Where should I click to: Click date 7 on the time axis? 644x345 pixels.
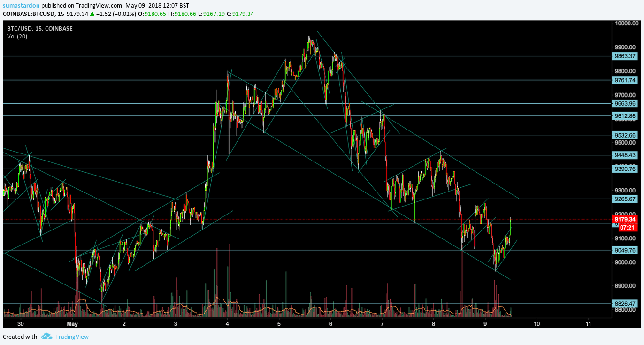coord(382,324)
